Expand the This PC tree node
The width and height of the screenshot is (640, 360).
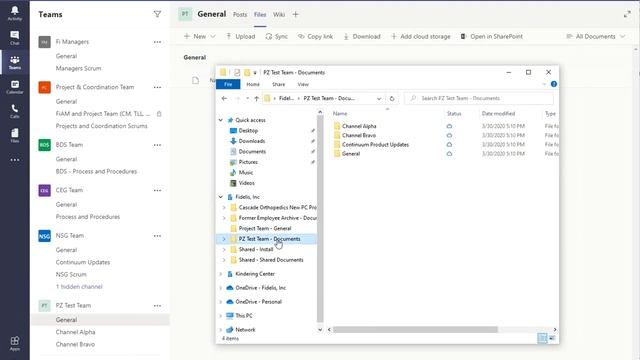(x=221, y=316)
